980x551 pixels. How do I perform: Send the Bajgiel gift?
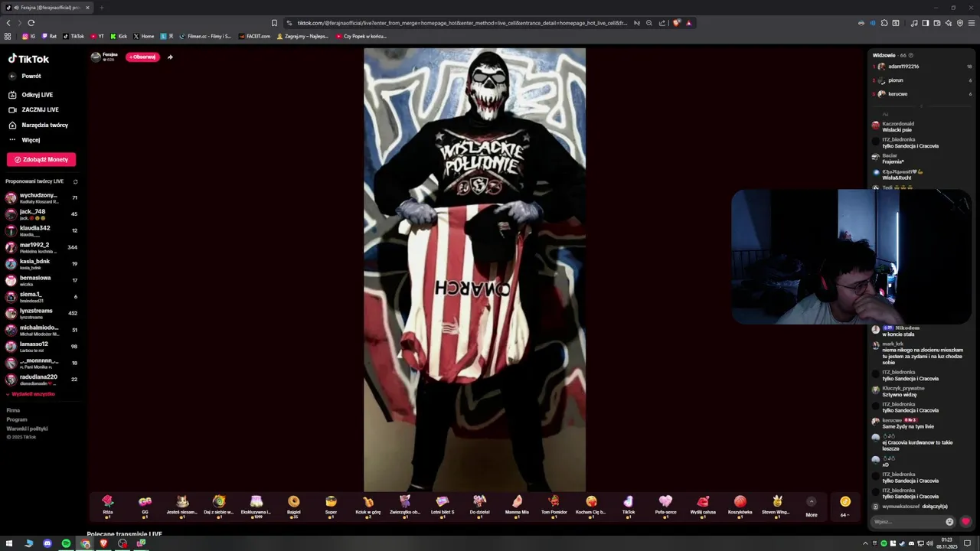293,506
